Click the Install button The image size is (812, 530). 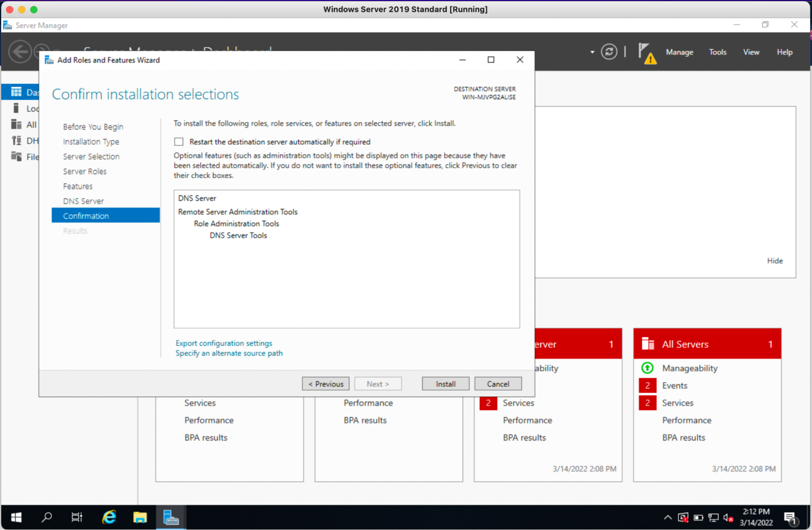point(445,383)
